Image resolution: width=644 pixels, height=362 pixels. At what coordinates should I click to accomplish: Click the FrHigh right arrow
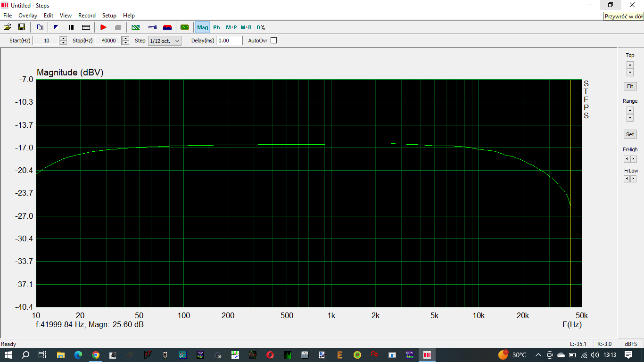coord(633,159)
